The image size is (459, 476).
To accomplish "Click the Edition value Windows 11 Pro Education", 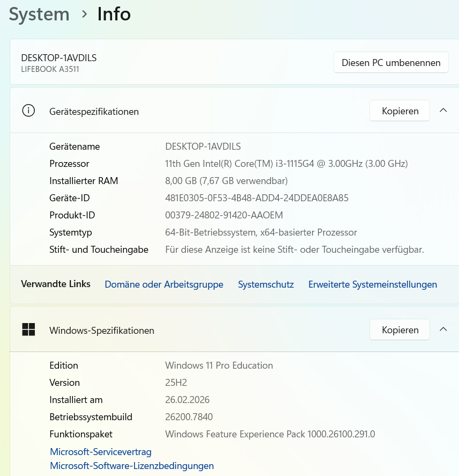I will pos(219,365).
